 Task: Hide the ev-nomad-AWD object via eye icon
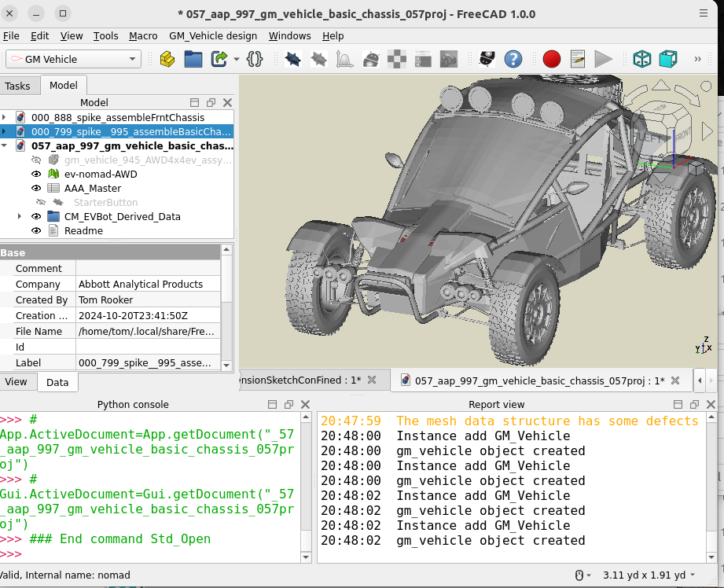point(36,174)
